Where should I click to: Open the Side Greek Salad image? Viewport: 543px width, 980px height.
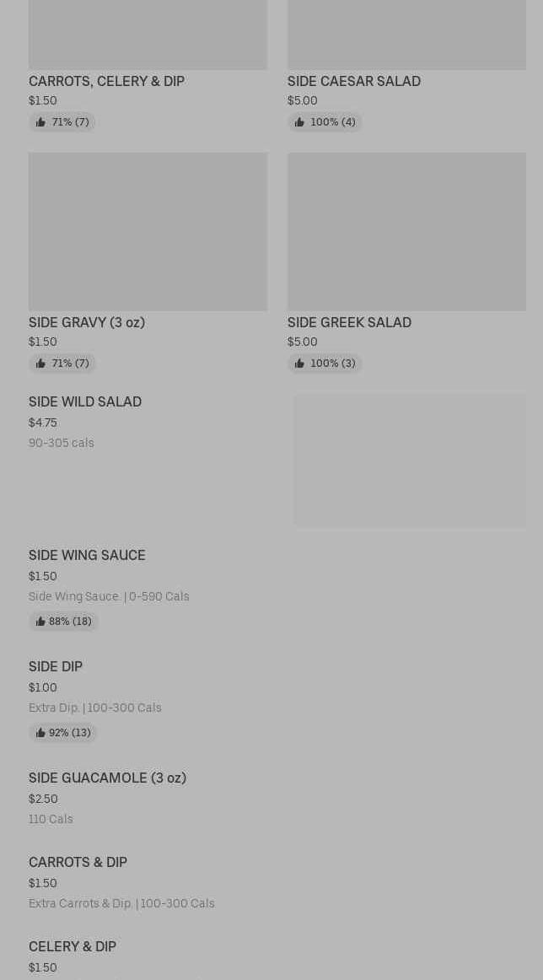coord(406,231)
